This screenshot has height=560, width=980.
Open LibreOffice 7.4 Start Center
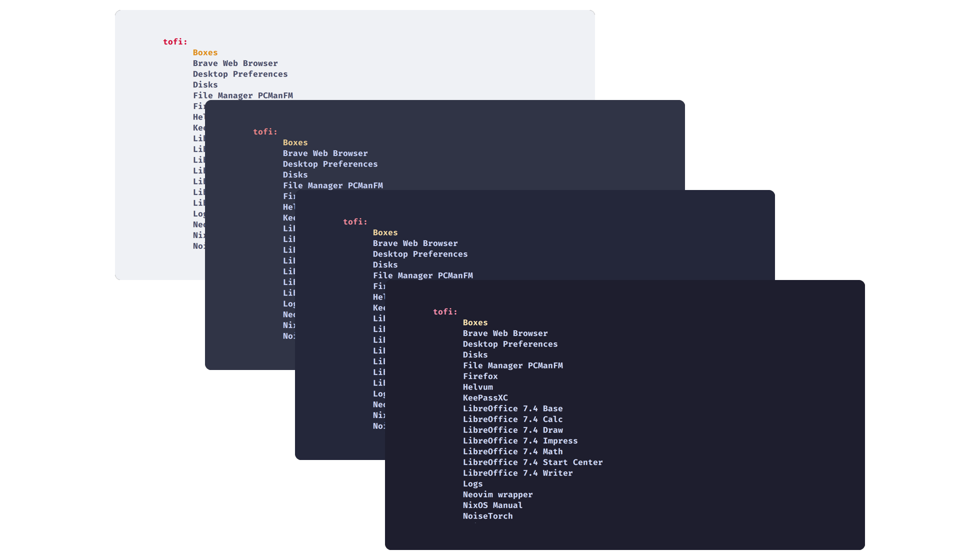click(532, 462)
